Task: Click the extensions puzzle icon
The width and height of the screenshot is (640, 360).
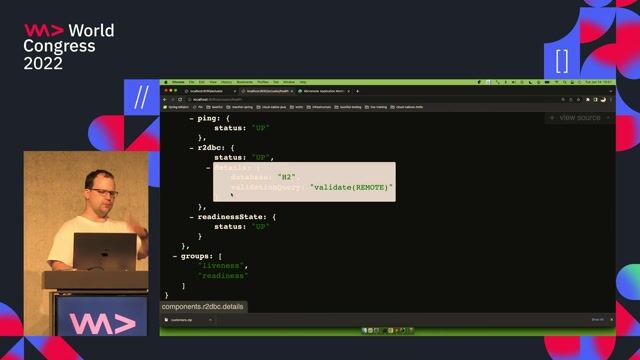Action: (588, 100)
